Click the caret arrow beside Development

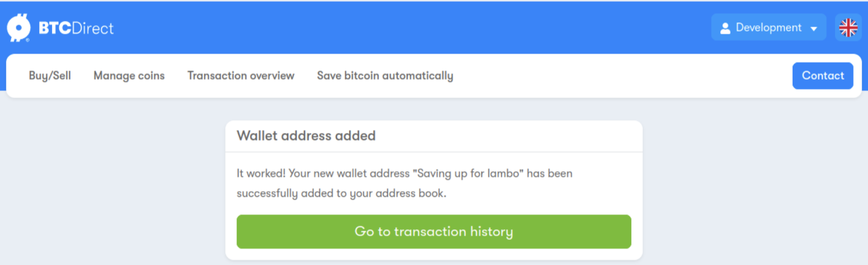tap(813, 29)
